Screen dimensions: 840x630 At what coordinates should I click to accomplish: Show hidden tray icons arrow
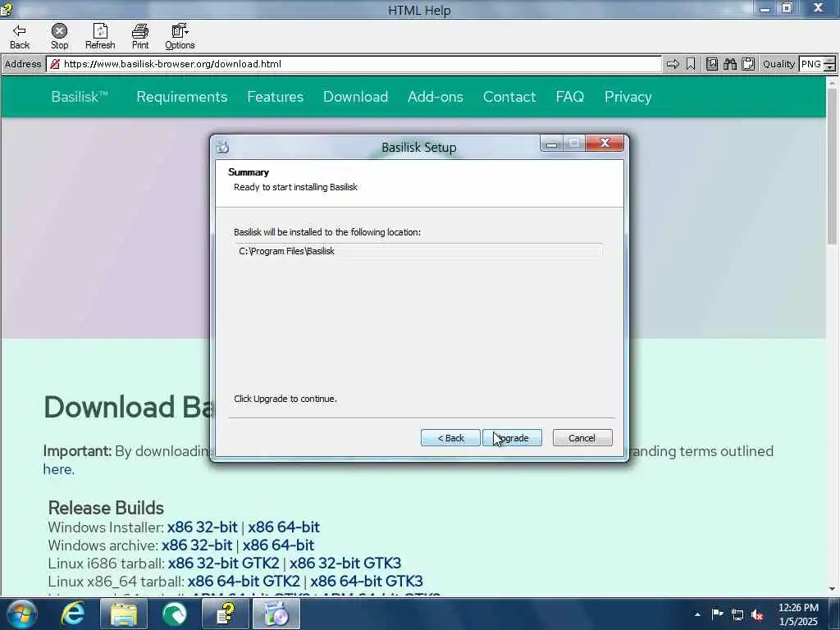(697, 614)
